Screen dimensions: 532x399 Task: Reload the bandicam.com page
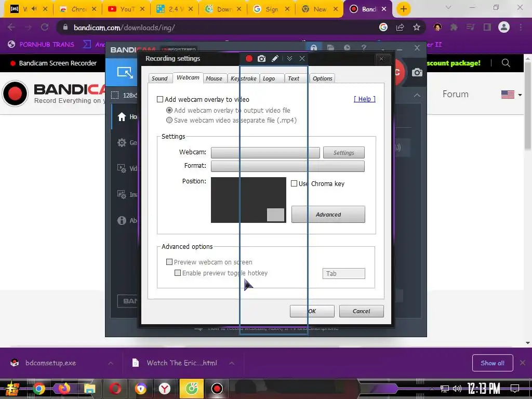coord(45,27)
